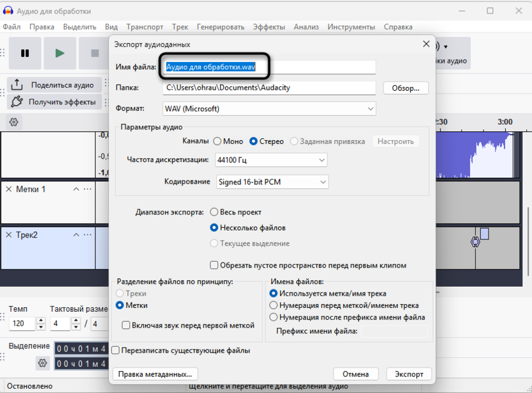Open the Трек2 track options menu
Viewport: 532px width, 393px height.
[x=88, y=235]
